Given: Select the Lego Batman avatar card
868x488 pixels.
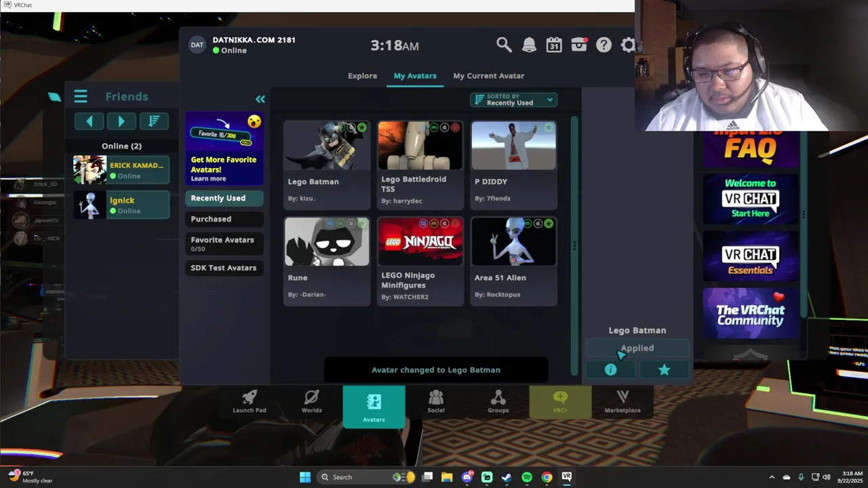Looking at the screenshot, I should (327, 165).
